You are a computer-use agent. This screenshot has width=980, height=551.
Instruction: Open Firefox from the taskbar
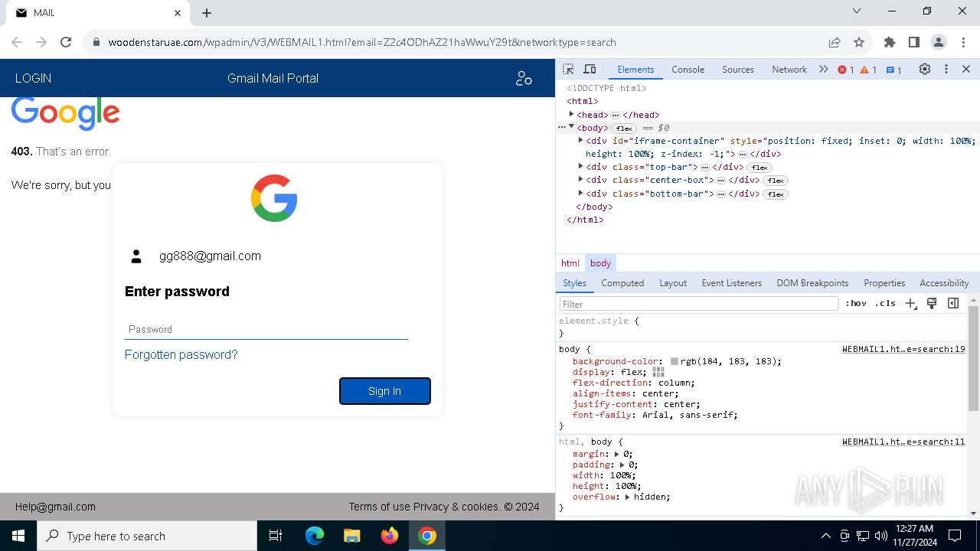pos(390,536)
